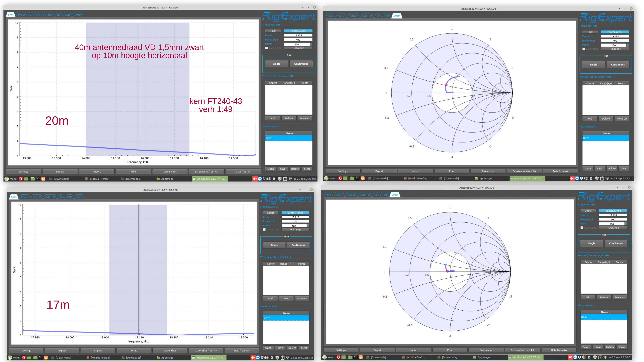Click Points spinner arrows in the 20m SWR window
This screenshot has width=644, height=362.
tap(311, 44)
